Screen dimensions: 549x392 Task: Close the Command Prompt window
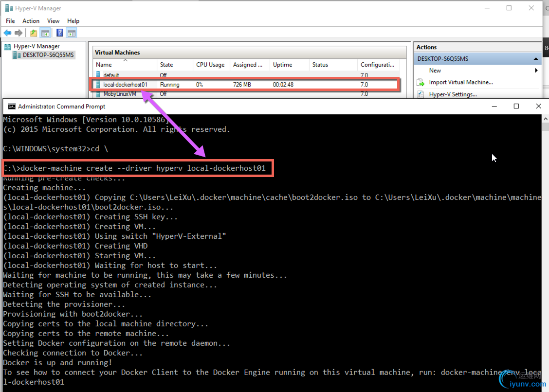pos(538,106)
